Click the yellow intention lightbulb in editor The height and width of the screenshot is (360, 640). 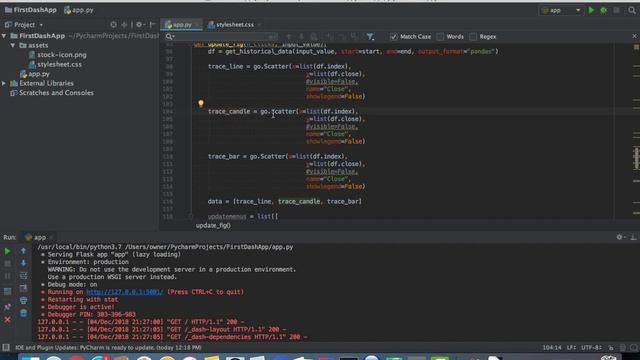click(x=201, y=103)
